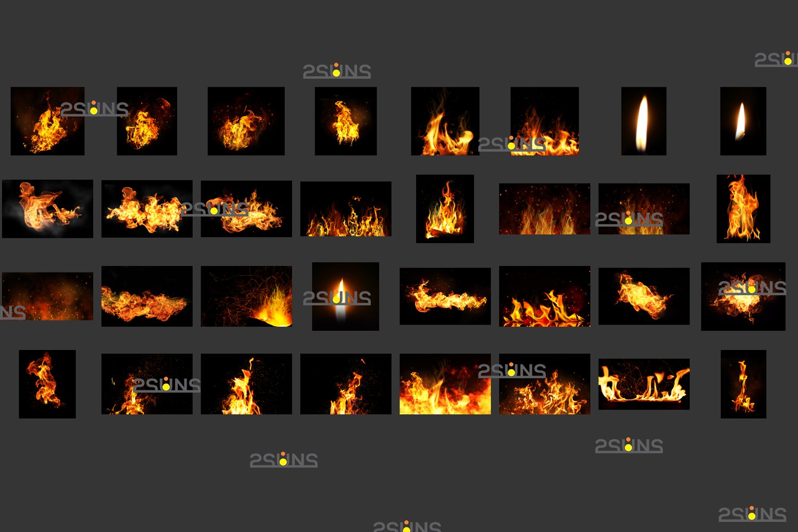Choose the wispy tall flames without watermark
This screenshot has height=532, width=798.
445,121
